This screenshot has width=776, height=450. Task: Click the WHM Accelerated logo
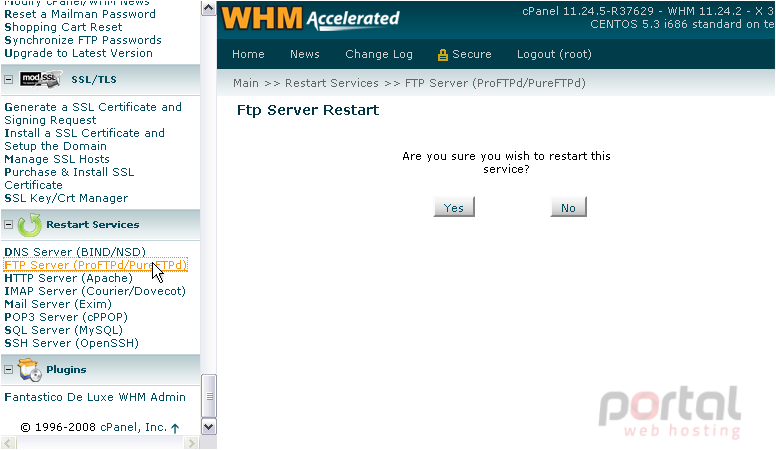pyautogui.click(x=311, y=19)
